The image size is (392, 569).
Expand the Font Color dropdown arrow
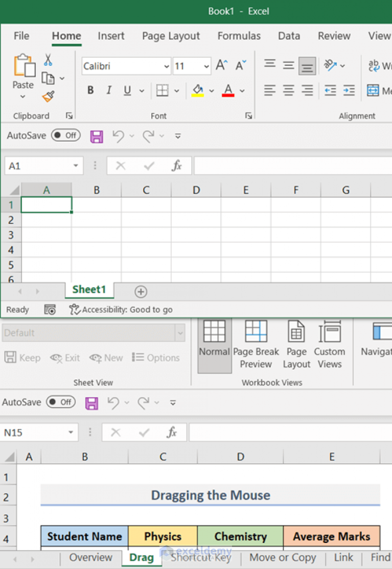[242, 90]
